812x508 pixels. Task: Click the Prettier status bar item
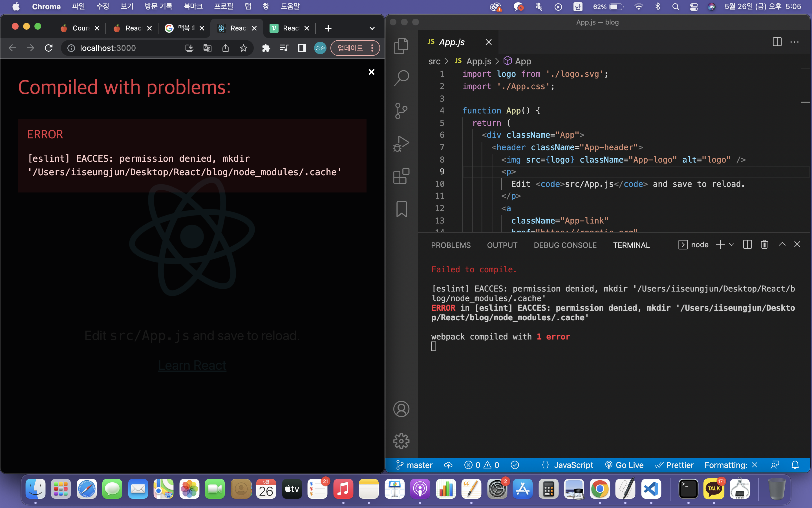(x=674, y=465)
